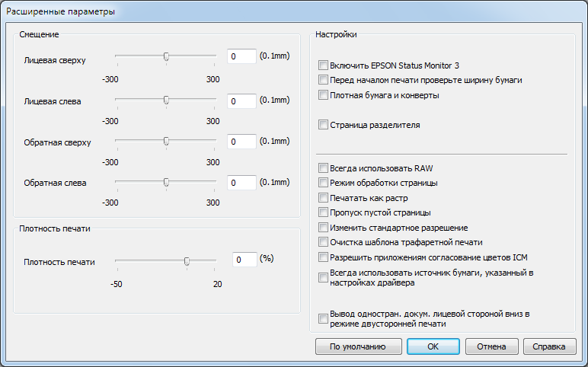Check 'Очистка шаблона трафаретной печати'
This screenshot has width=588, height=367.
pyautogui.click(x=324, y=242)
